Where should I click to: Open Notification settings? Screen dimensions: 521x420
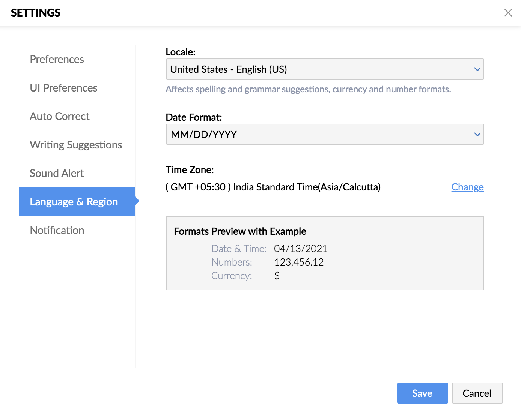pyautogui.click(x=57, y=230)
